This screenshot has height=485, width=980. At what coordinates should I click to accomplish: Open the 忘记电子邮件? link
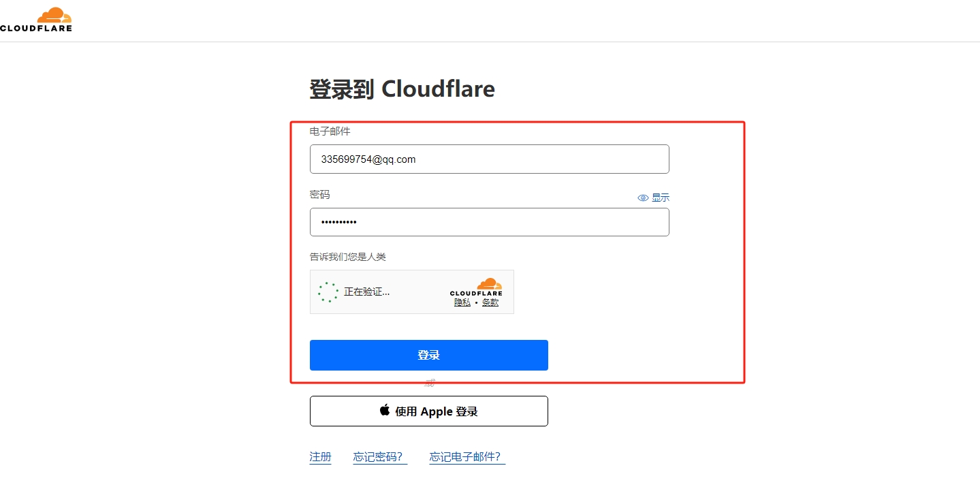[467, 457]
